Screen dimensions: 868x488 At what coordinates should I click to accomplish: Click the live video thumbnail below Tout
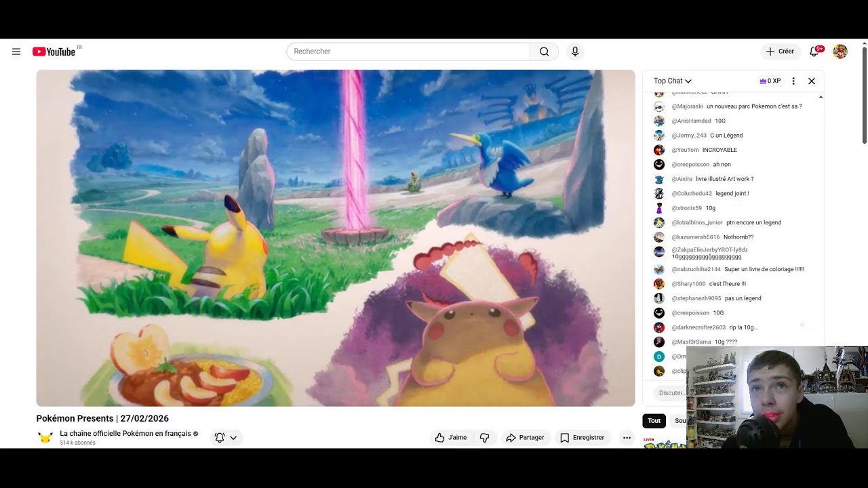[665, 443]
